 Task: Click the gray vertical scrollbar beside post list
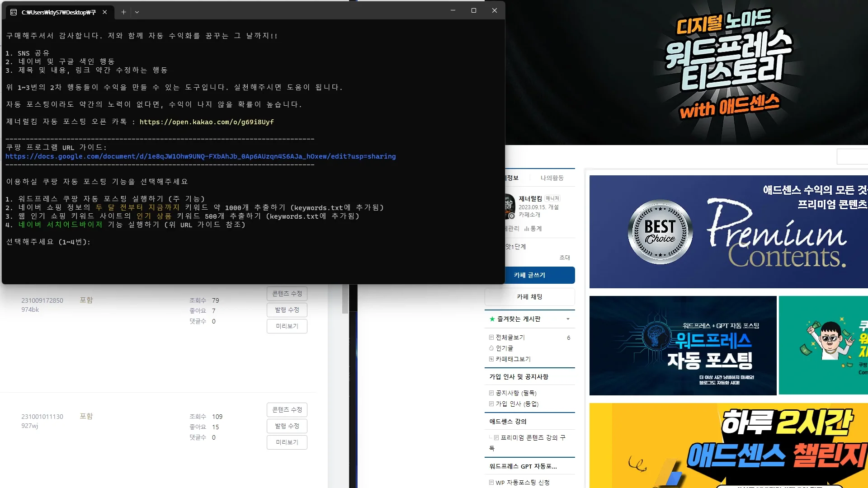345,299
